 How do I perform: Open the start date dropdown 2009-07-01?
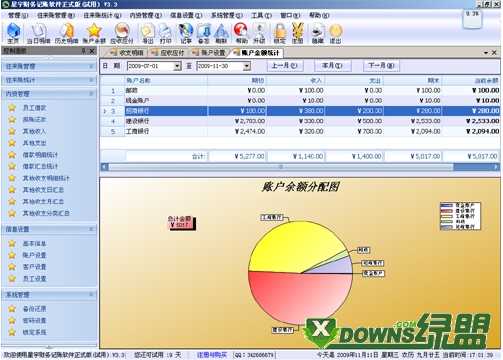click(178, 66)
